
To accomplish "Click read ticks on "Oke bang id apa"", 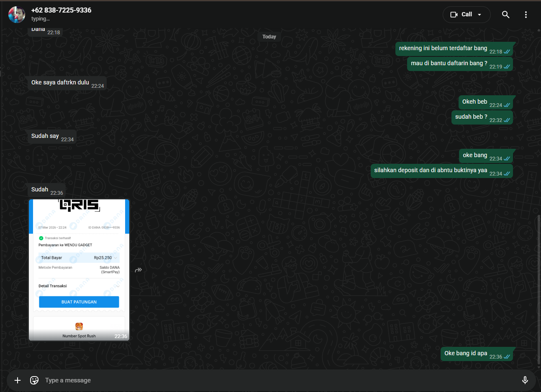I will point(507,357).
